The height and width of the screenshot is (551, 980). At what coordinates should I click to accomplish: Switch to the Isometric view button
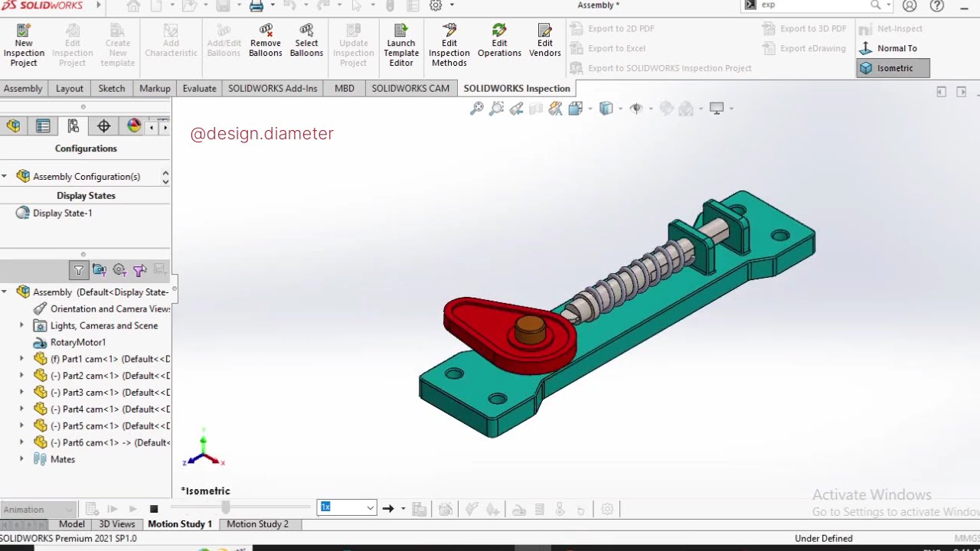[x=893, y=68]
